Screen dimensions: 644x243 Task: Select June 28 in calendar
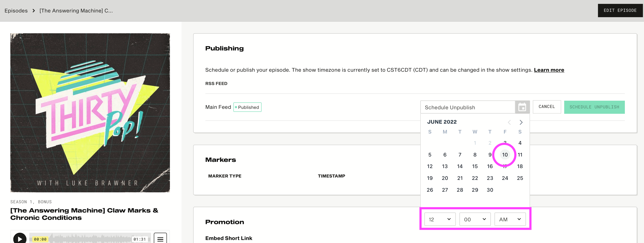coord(460,190)
